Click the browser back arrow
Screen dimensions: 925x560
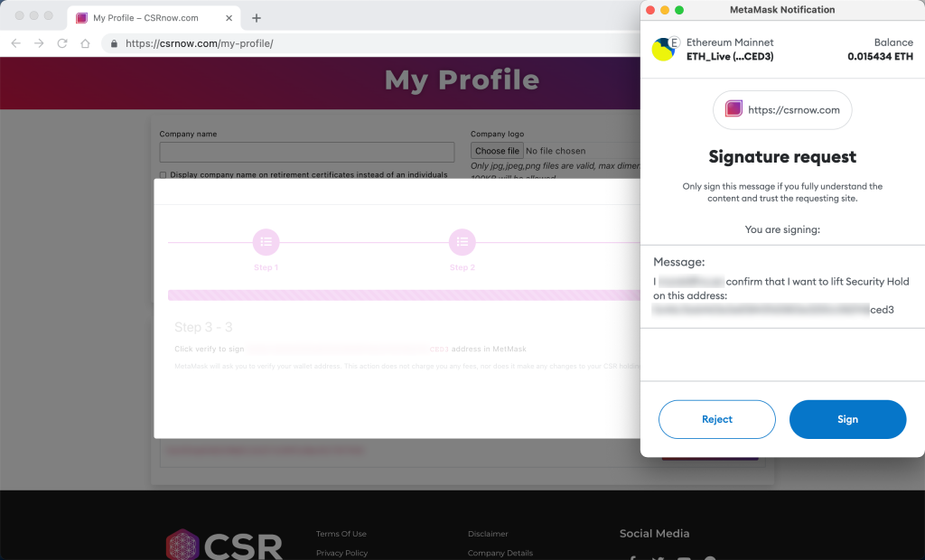pos(16,43)
